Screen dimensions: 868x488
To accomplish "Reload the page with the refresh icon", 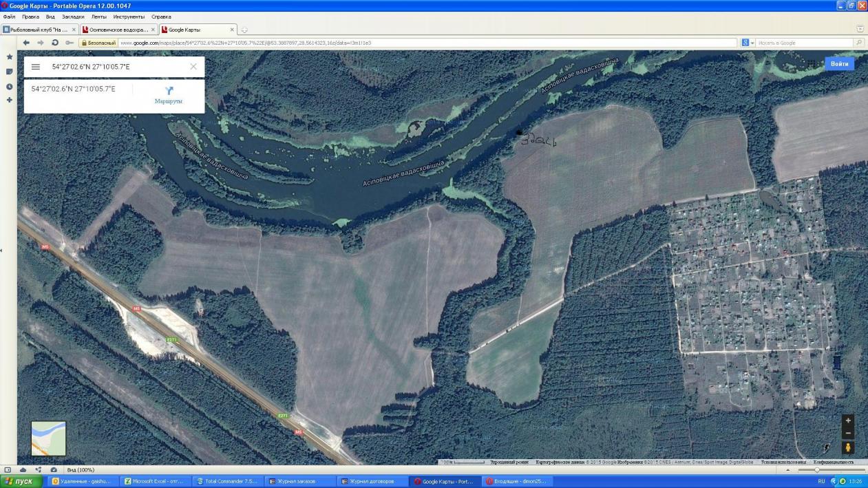I will [55, 43].
